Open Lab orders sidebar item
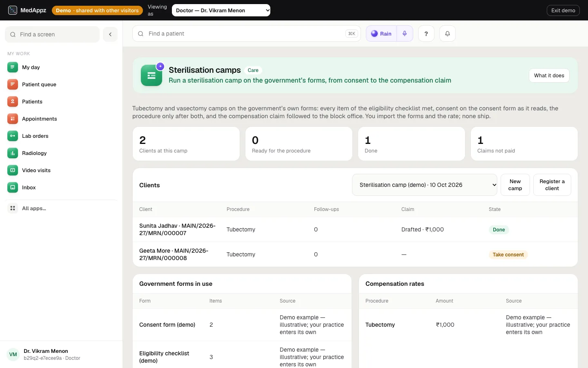The image size is (588, 368). pos(61,136)
